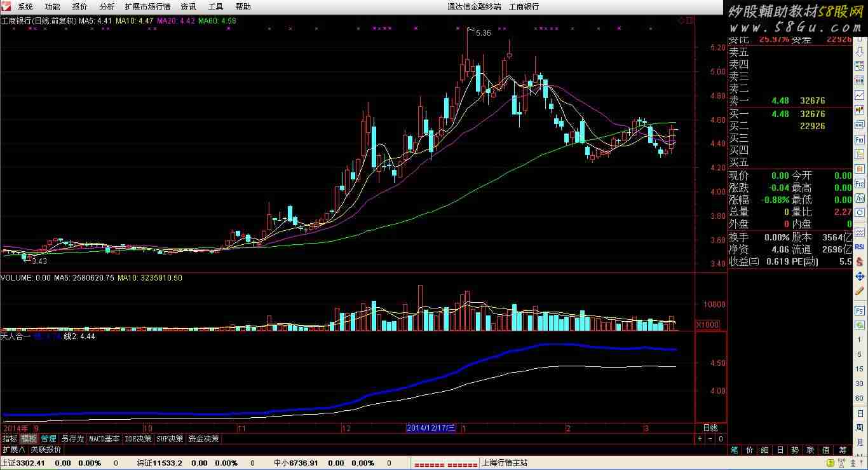
Task: Click the RSI indicator icon
Action: (859, 246)
